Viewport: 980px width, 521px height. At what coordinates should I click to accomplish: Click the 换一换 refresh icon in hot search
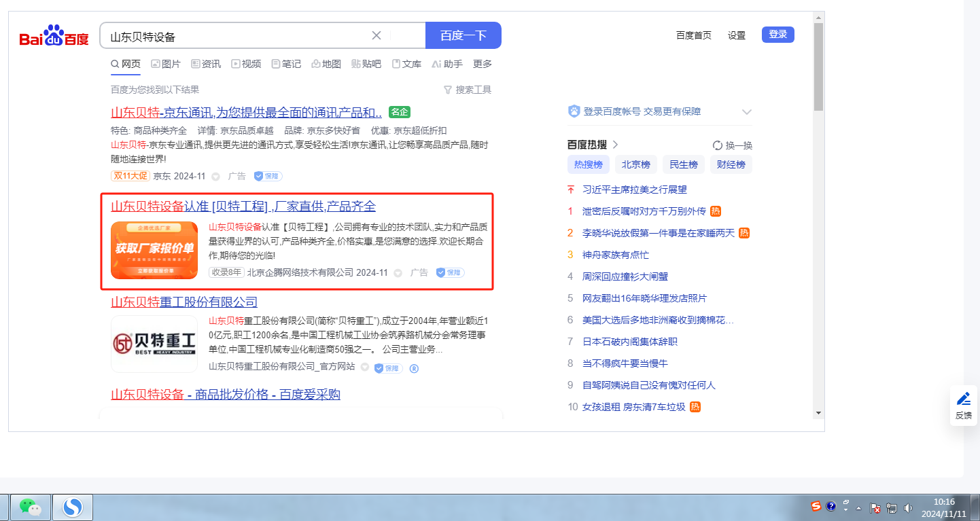(x=717, y=145)
